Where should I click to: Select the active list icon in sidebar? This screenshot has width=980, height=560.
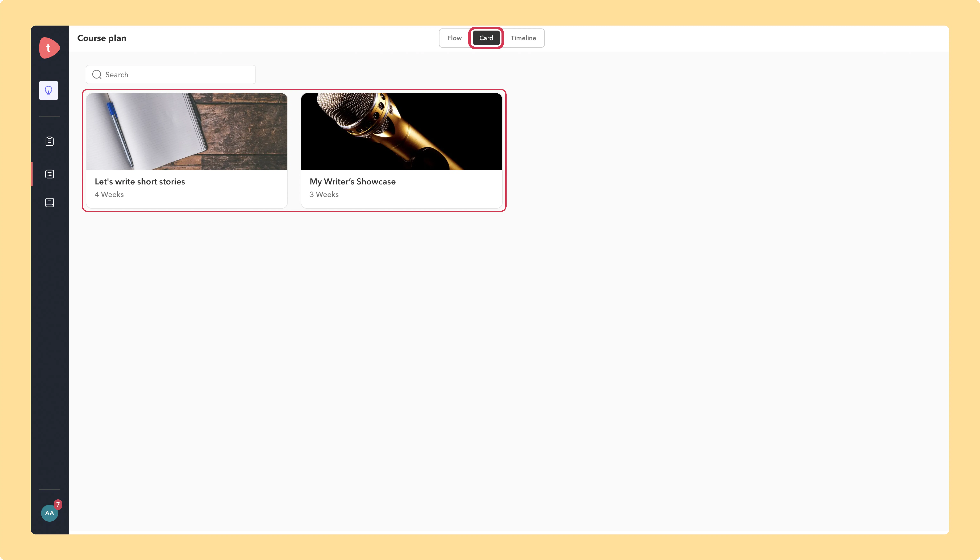(x=50, y=174)
